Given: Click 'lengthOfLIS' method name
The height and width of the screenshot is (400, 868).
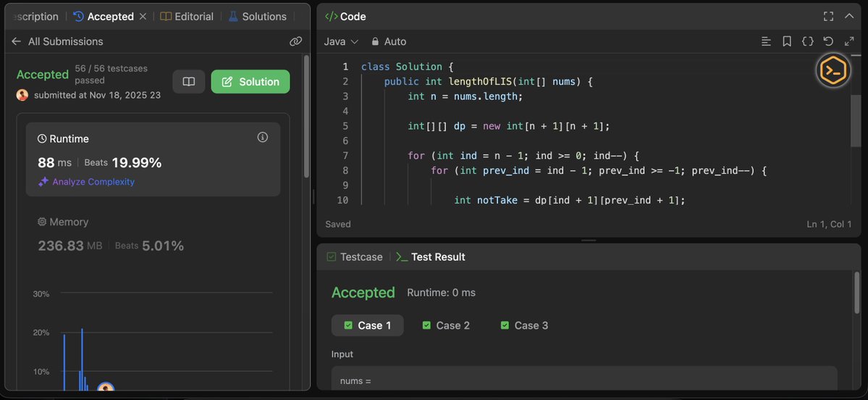Looking at the screenshot, I should click(481, 81).
